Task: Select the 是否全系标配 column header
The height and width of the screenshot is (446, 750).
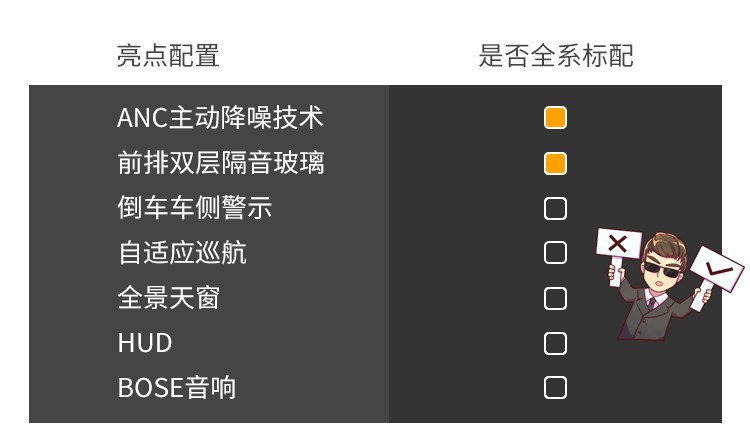Action: pos(556,56)
